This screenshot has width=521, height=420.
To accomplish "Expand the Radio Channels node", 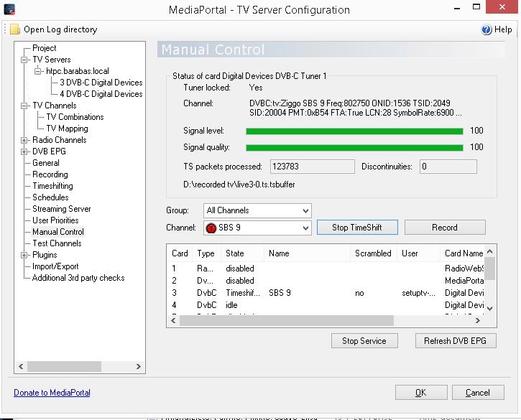I will [24, 140].
